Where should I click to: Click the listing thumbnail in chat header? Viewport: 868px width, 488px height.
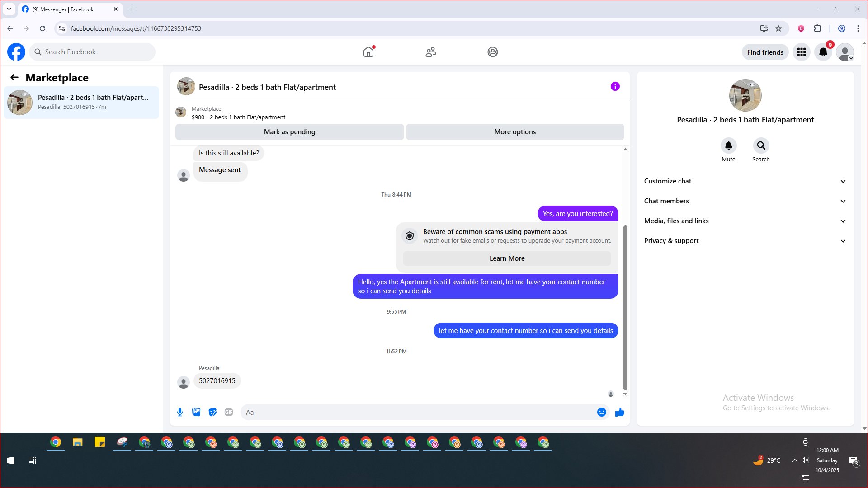coord(186,86)
